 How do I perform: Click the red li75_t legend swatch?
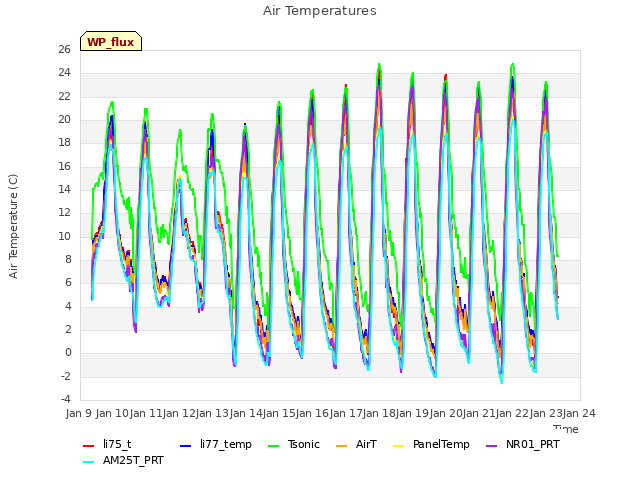click(89, 446)
